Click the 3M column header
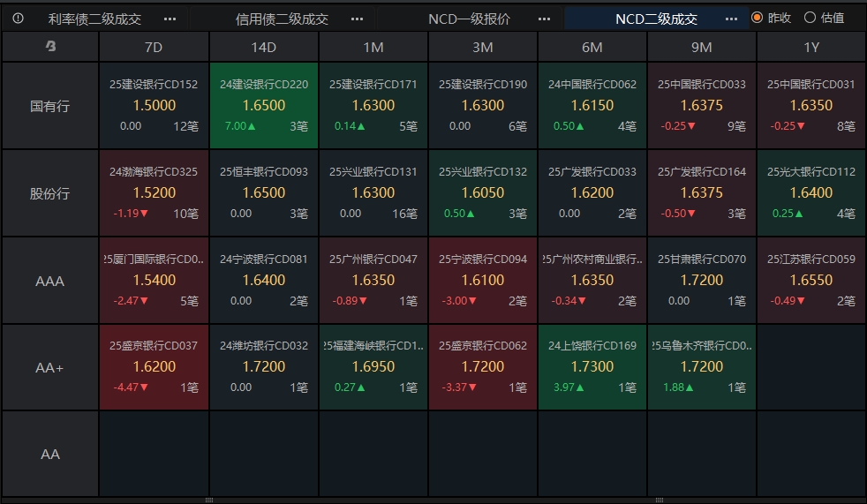This screenshot has width=867, height=504. click(483, 47)
